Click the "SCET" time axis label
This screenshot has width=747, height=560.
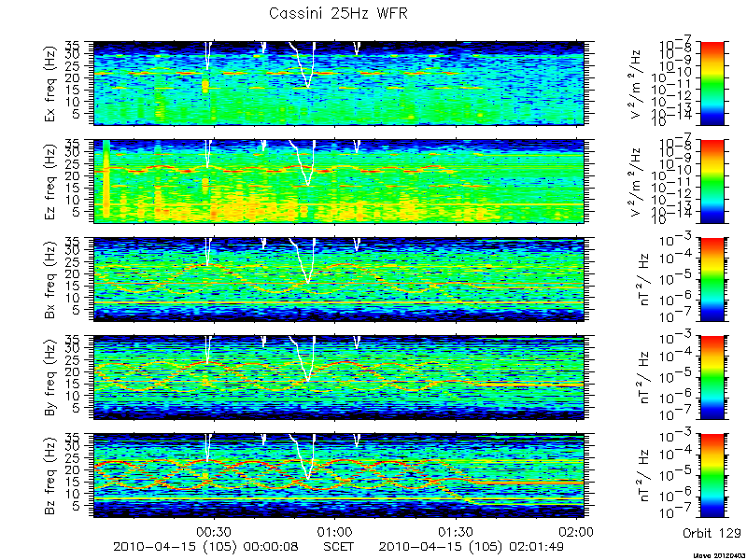(339, 546)
